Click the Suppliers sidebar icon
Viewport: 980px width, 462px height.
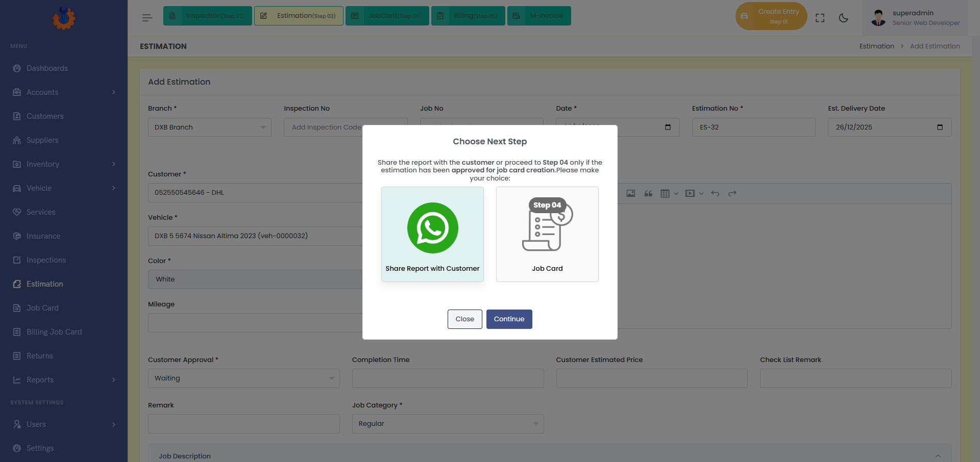click(17, 140)
